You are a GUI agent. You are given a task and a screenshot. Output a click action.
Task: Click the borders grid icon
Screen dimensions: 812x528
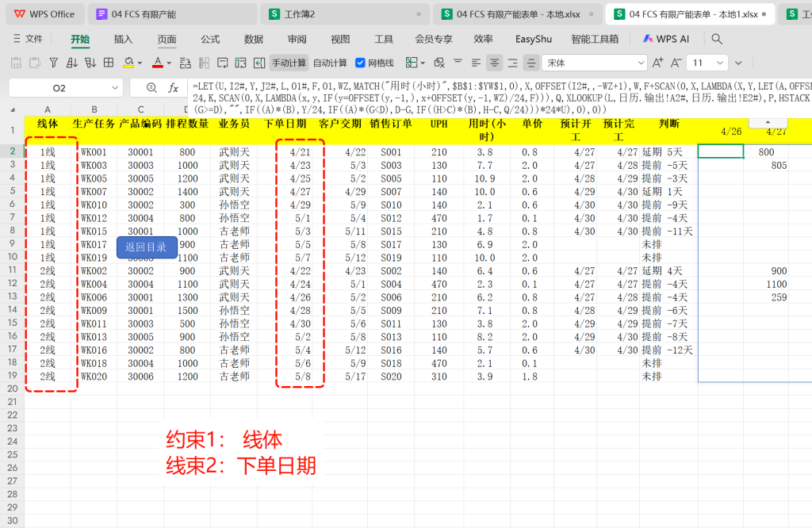pos(412,63)
